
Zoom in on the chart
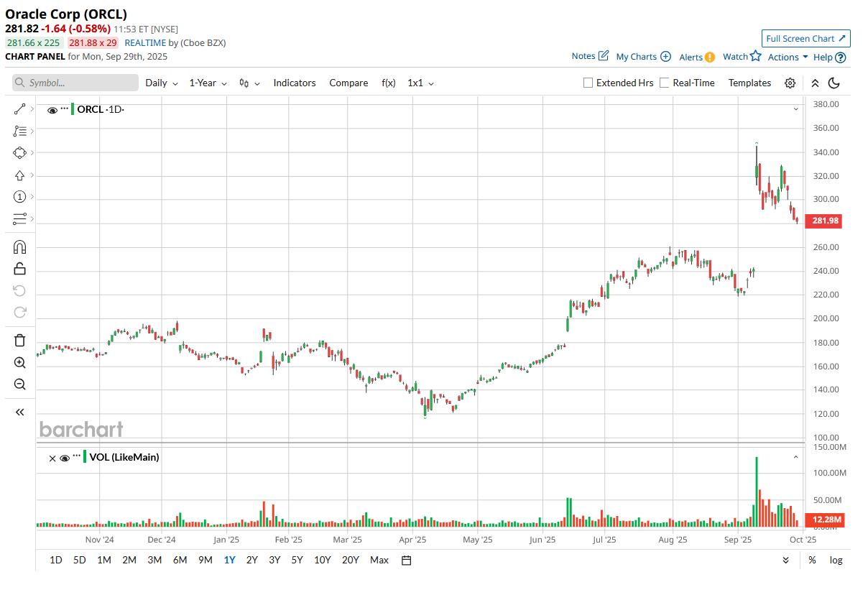click(x=19, y=362)
